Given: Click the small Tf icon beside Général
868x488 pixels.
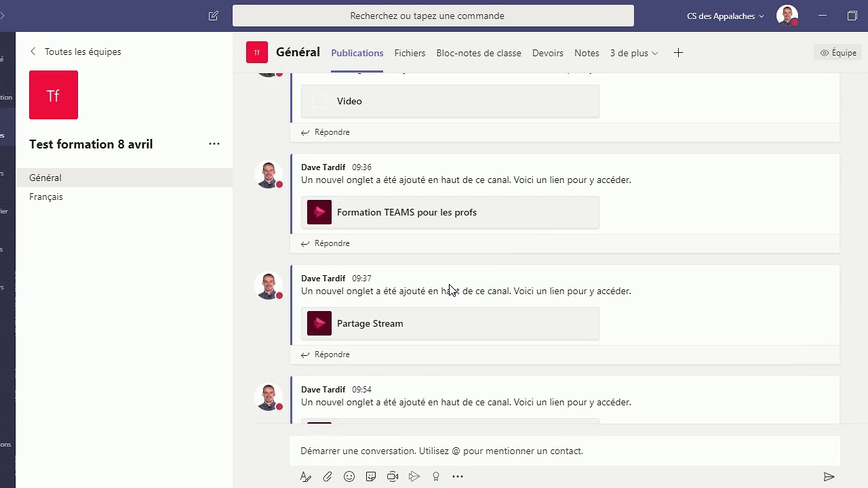Looking at the screenshot, I should coord(257,52).
